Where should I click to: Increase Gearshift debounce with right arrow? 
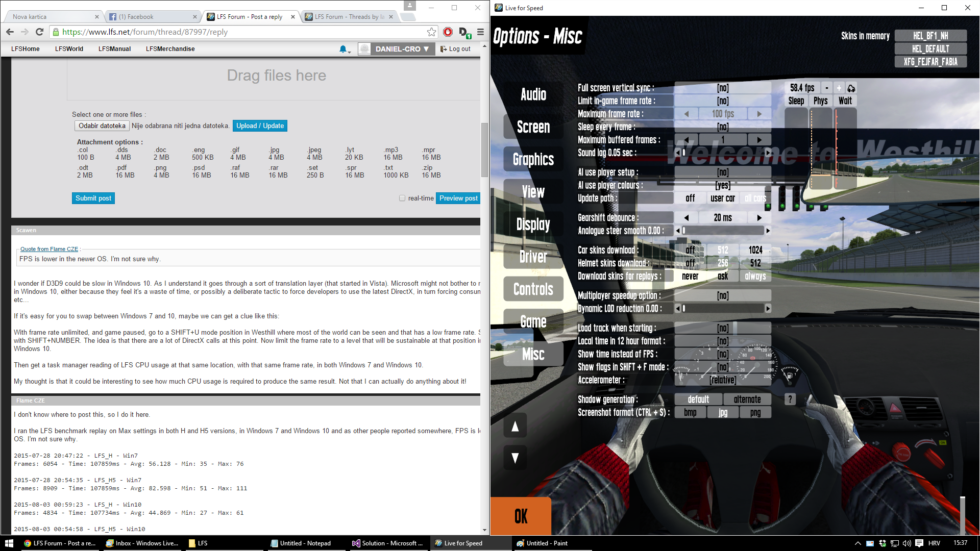759,218
